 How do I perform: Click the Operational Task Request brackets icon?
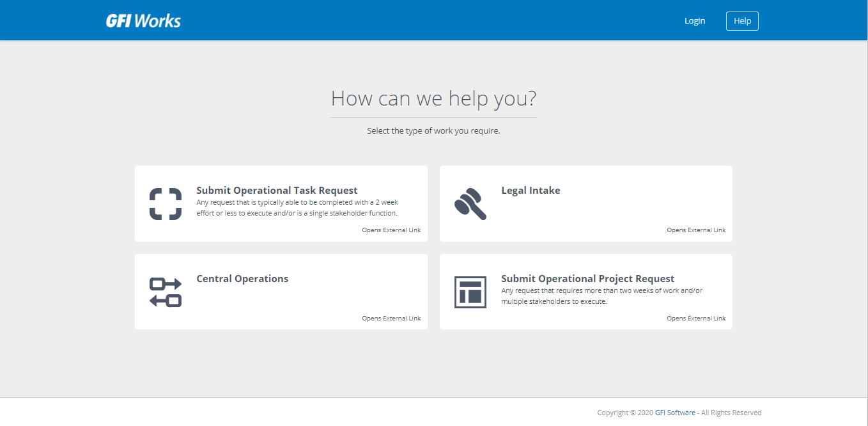coord(166,204)
